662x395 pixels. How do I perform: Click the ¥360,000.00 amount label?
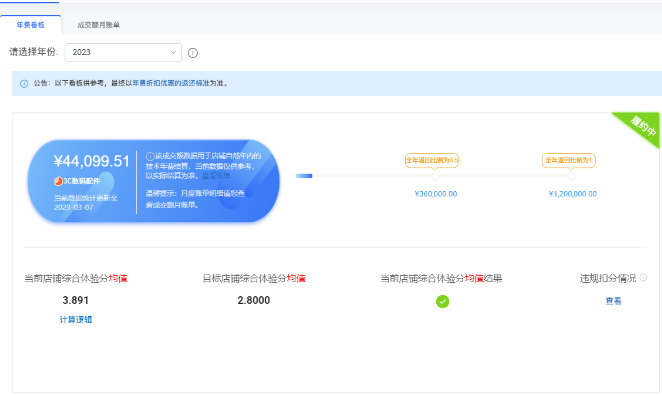point(436,194)
